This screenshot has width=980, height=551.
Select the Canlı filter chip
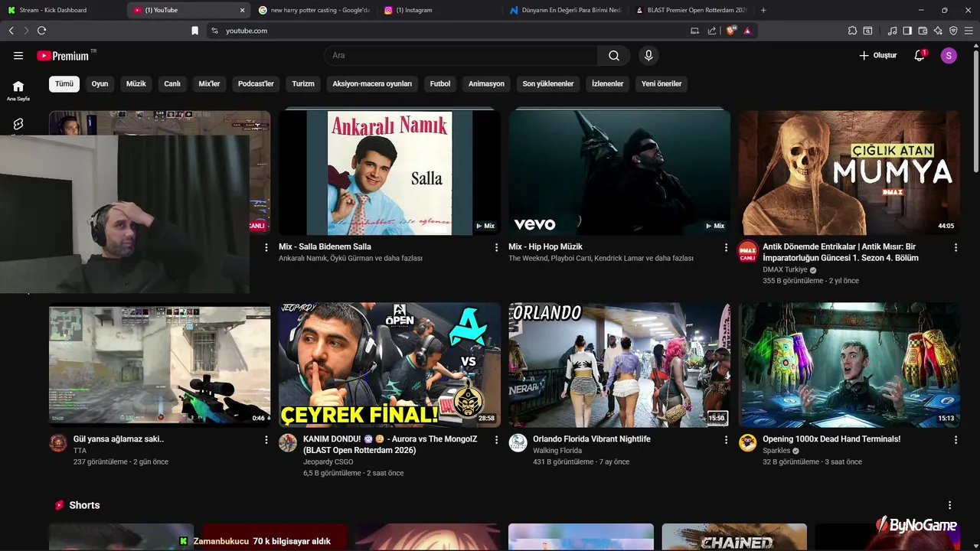172,83
